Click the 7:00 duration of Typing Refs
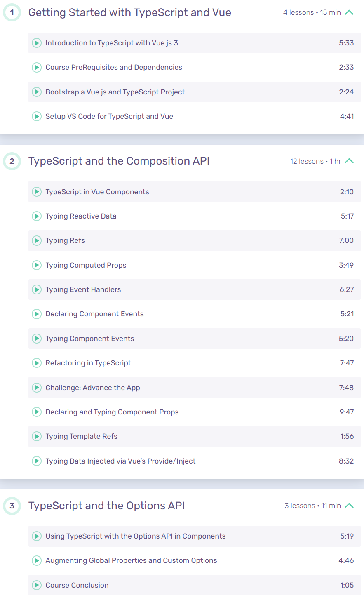The height and width of the screenshot is (600, 364). pos(346,240)
